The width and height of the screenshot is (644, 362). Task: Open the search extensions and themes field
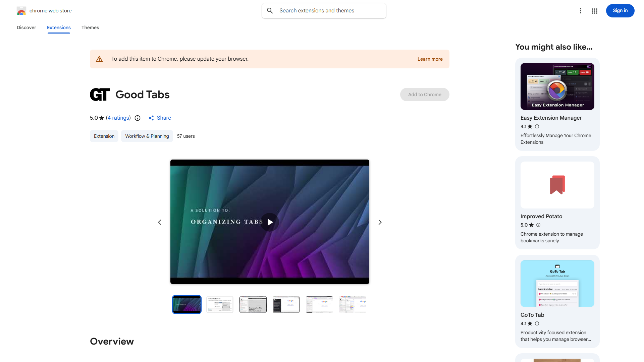(x=324, y=10)
